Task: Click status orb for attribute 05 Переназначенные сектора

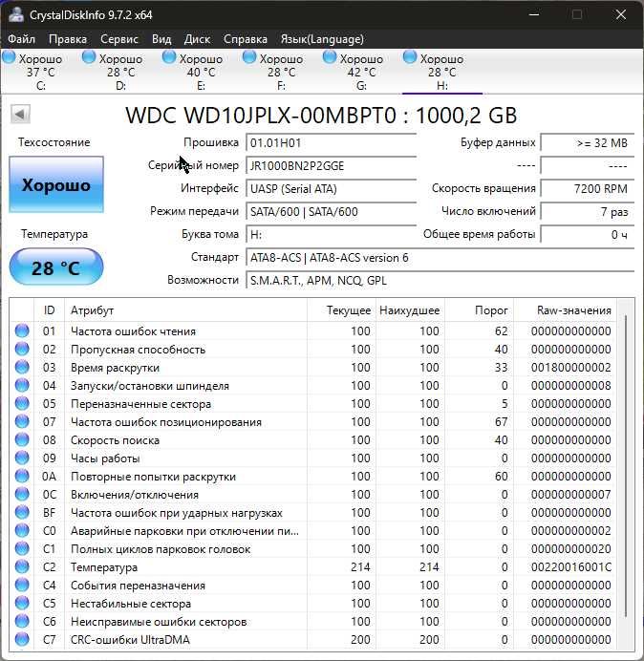Action: coord(22,403)
